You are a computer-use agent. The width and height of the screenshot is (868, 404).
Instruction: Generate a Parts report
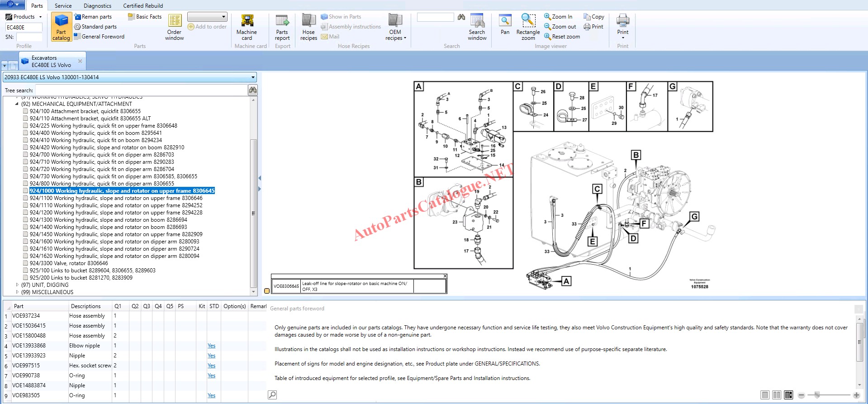(282, 28)
